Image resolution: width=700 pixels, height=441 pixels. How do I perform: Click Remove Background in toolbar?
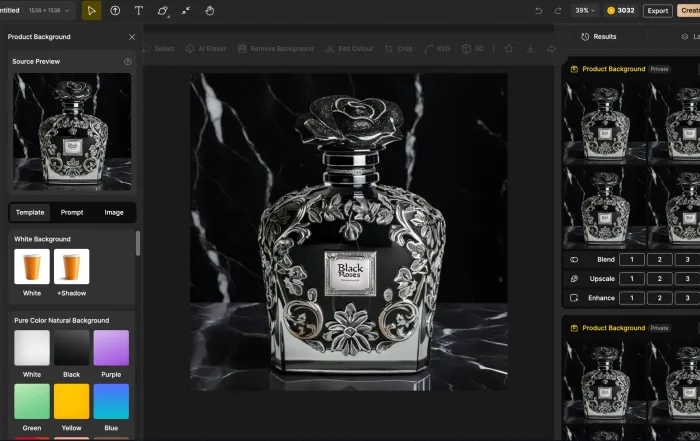(x=276, y=49)
